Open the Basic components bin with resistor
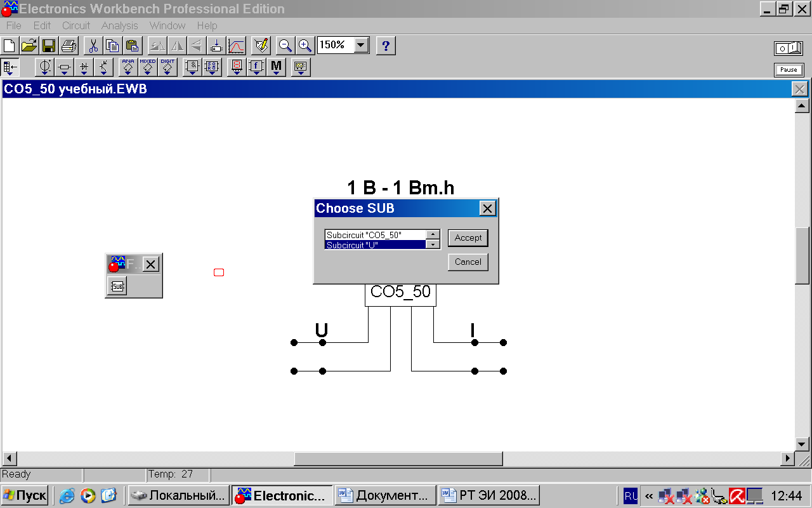 [x=65, y=67]
